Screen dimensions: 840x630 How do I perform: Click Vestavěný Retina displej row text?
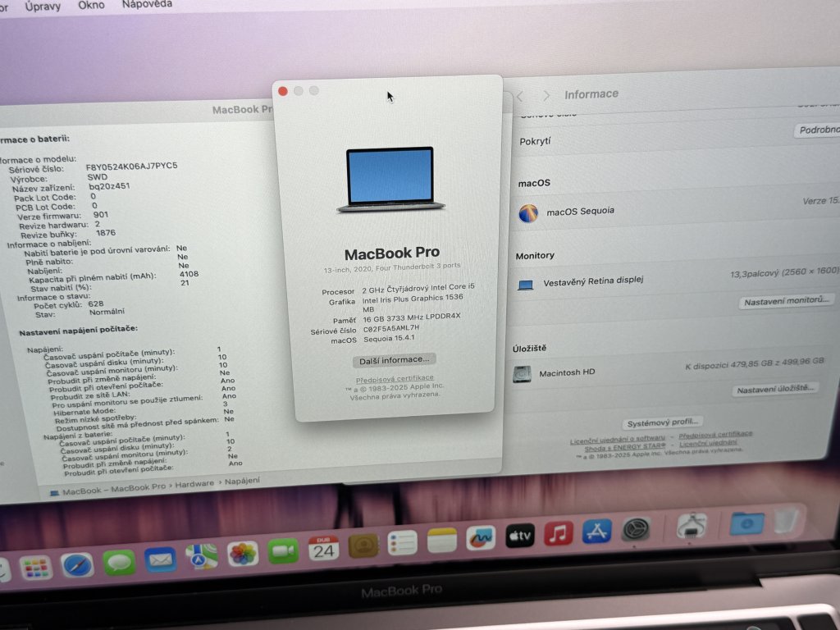[593, 281]
